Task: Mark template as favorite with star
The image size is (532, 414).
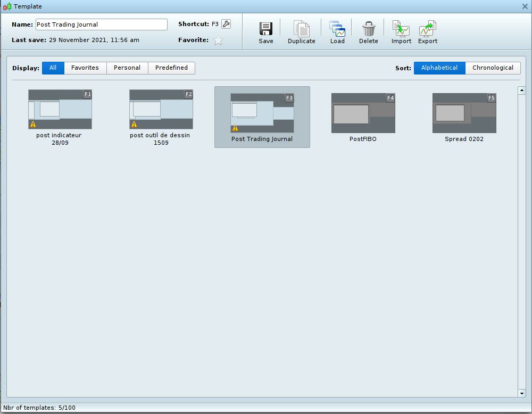Action: pyautogui.click(x=218, y=40)
